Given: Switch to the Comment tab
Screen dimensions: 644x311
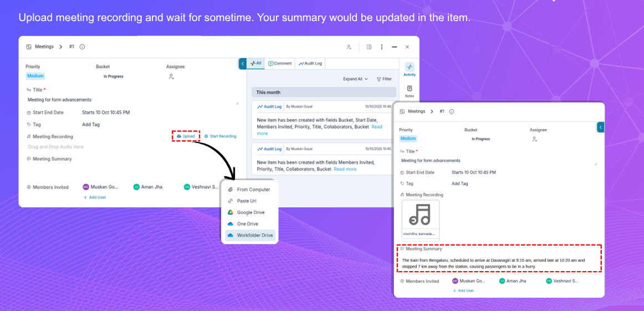Looking at the screenshot, I should point(280,64).
